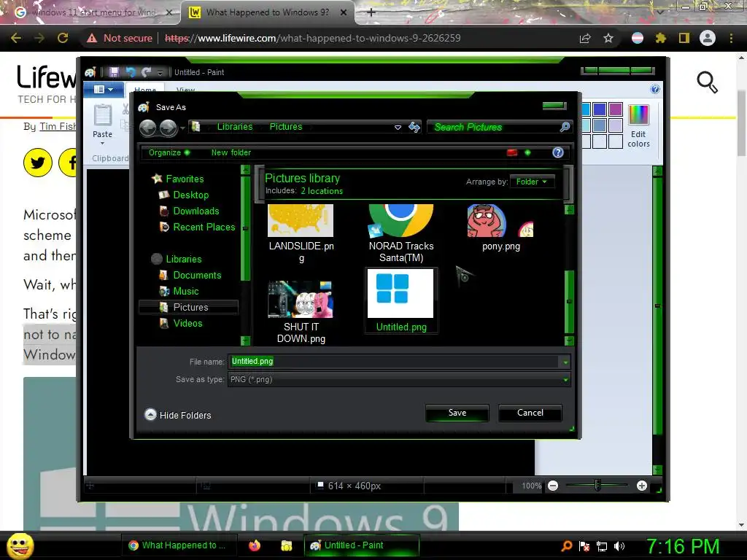Select Videos in the navigation tree
This screenshot has height=560, width=747.
pos(187,323)
